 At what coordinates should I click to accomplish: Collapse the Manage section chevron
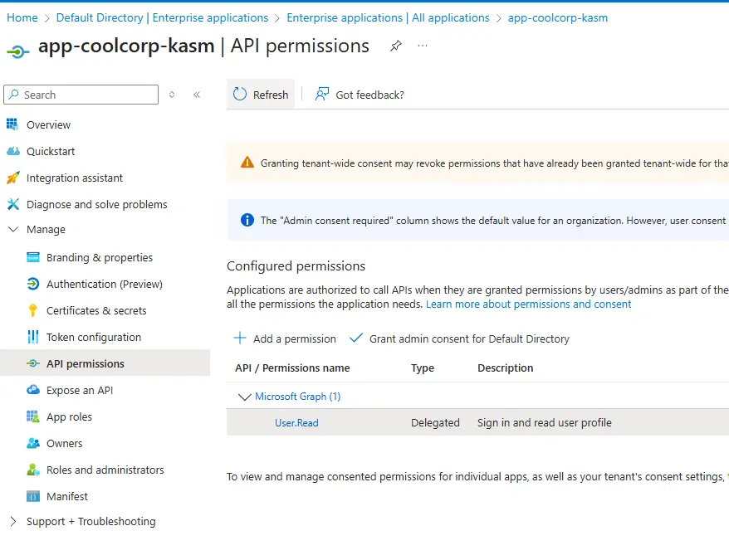pos(12,230)
